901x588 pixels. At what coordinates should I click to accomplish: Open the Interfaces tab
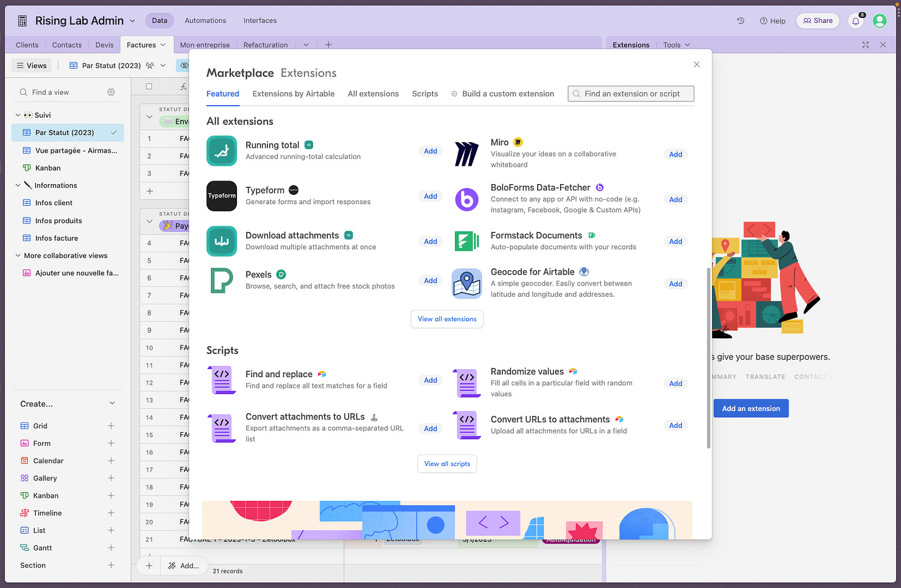pos(260,20)
